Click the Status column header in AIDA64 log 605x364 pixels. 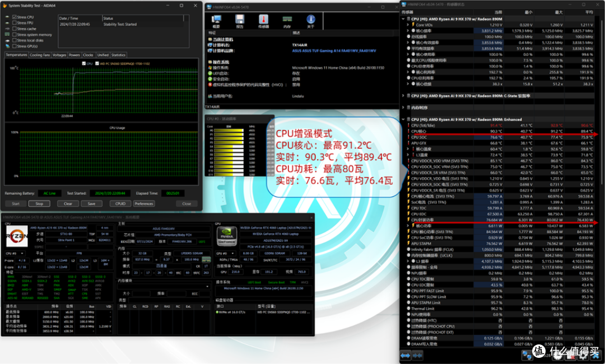pyautogui.click(x=143, y=18)
